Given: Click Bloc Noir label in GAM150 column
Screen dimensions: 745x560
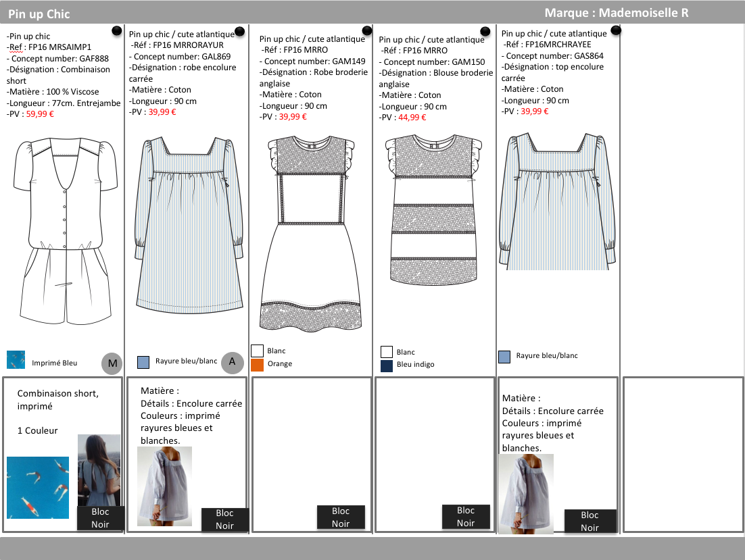Looking at the screenshot, I should pyautogui.click(x=466, y=516).
